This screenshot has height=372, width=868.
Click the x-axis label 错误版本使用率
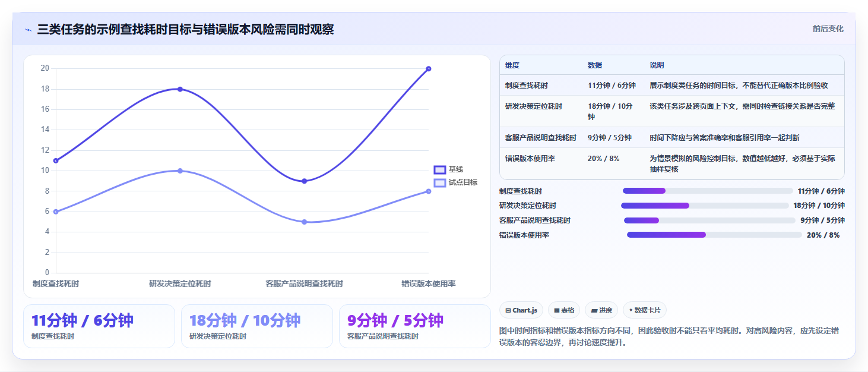(x=429, y=284)
